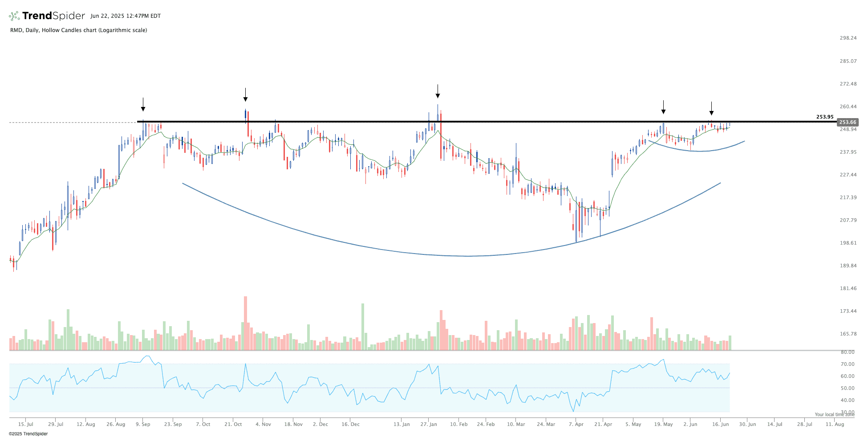
Task: Click the 253.66 current price tag
Action: [x=847, y=122]
